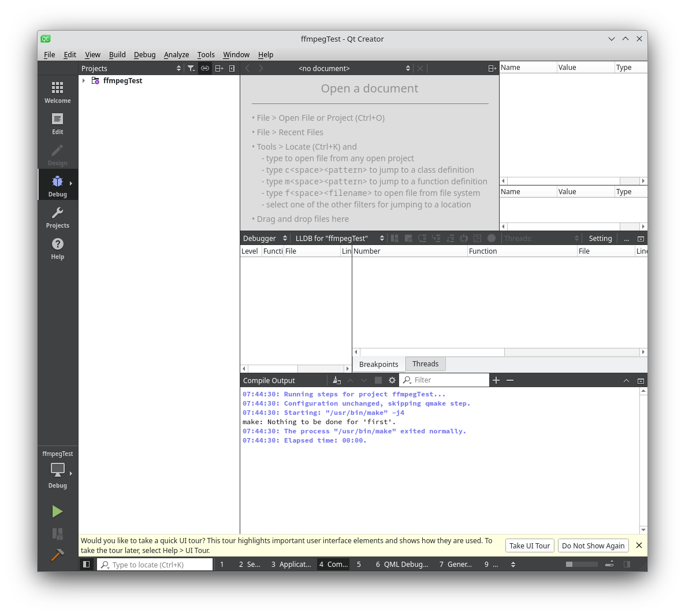685x616 pixels.
Task: Toggle the debugger views pane button
Action: click(x=641, y=239)
